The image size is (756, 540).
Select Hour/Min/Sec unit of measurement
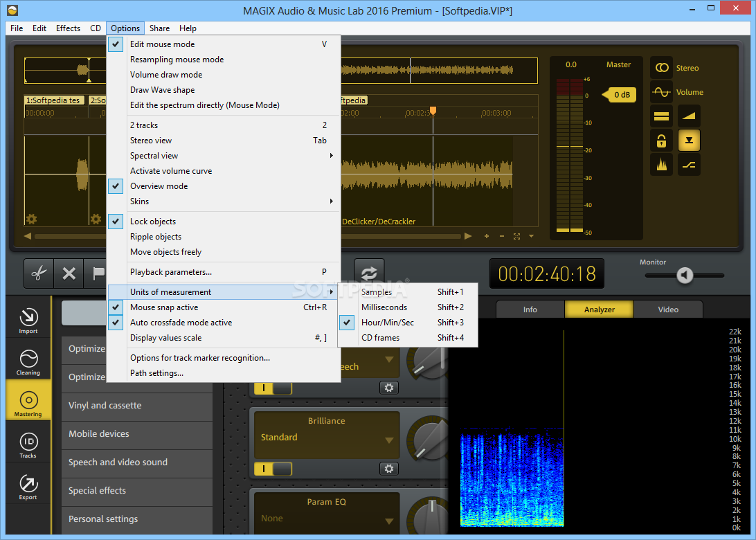pos(408,323)
